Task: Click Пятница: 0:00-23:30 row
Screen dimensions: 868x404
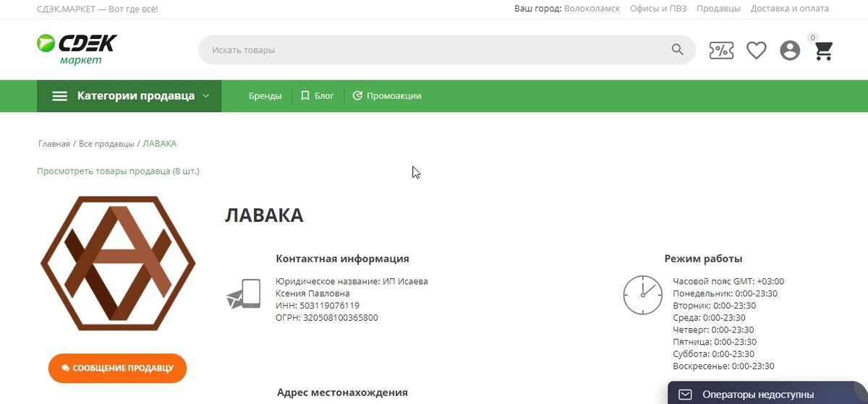Action: [715, 343]
